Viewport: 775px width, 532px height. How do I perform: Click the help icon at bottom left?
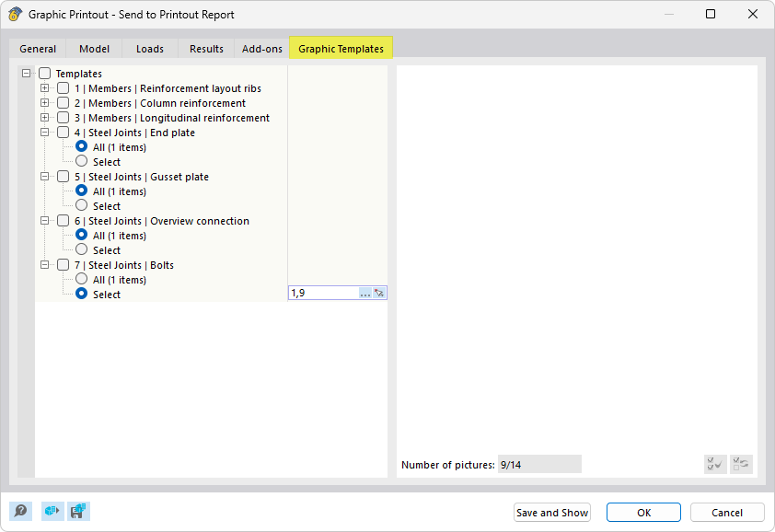20,512
